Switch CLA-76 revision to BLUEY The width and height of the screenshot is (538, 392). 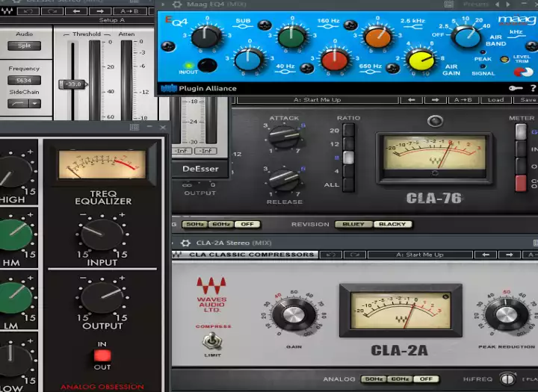[353, 224]
